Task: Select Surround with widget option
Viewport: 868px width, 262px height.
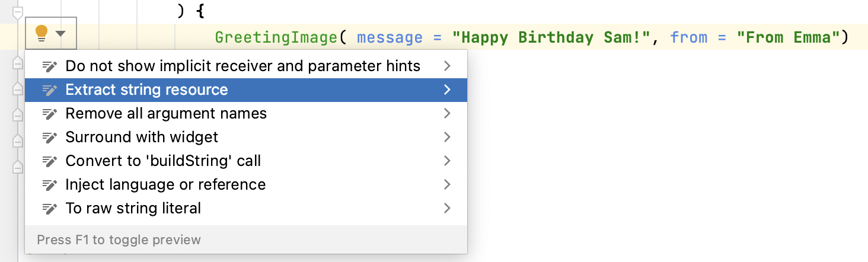Action: (x=142, y=138)
